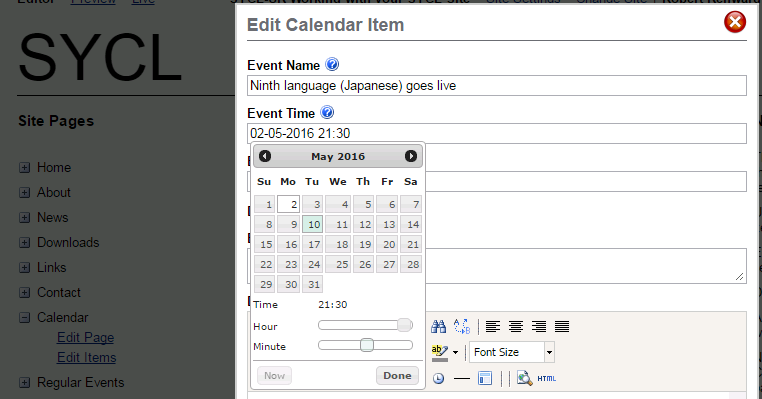The width and height of the screenshot is (762, 399).
Task: Collapse the Calendar page tree node
Action: [24, 318]
